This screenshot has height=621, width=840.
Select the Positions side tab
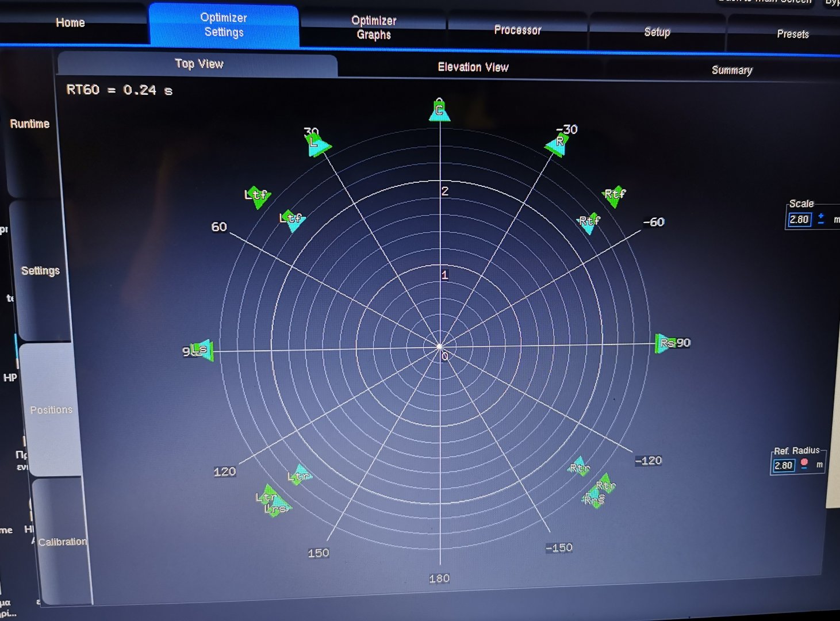click(51, 410)
